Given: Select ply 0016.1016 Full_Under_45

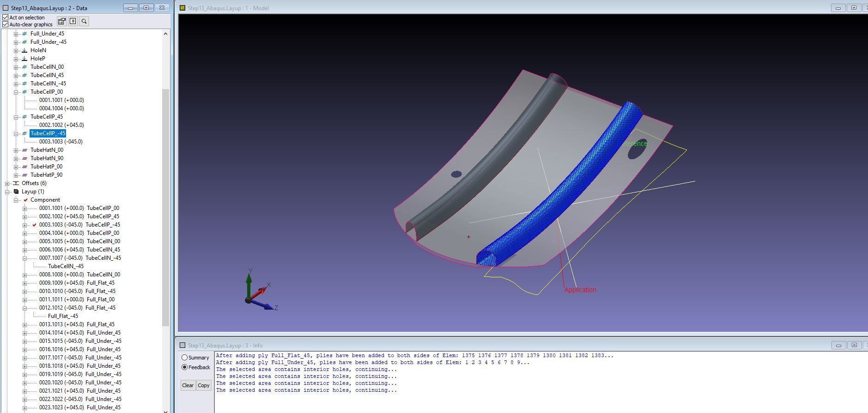Looking at the screenshot, I should 80,349.
